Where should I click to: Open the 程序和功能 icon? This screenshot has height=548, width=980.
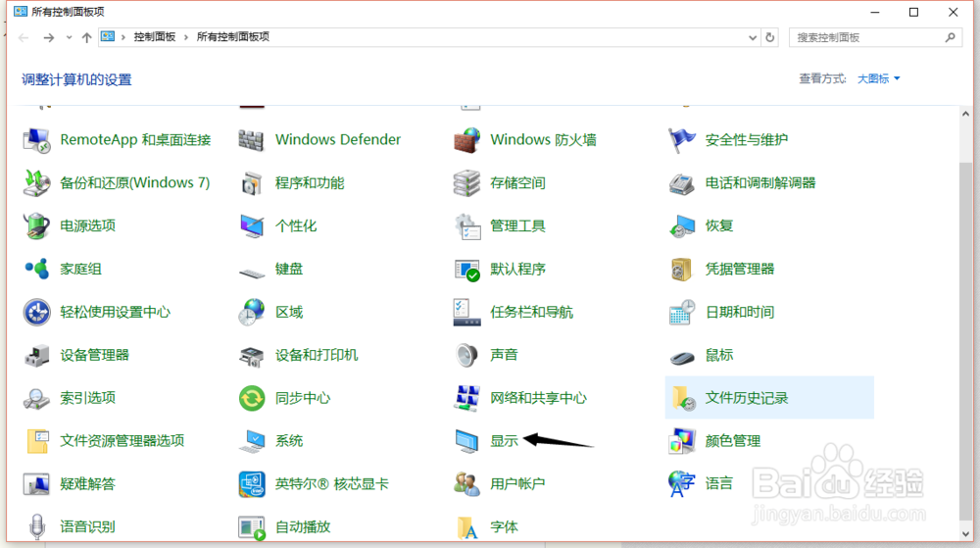(x=251, y=183)
